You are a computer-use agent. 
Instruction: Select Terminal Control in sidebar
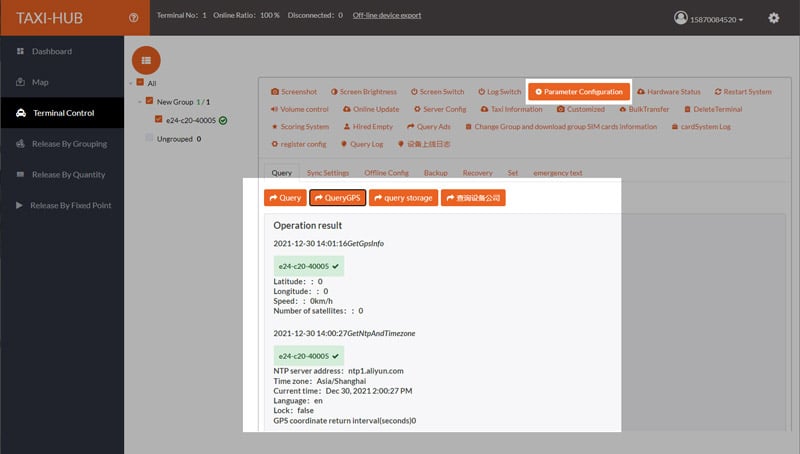coord(62,113)
